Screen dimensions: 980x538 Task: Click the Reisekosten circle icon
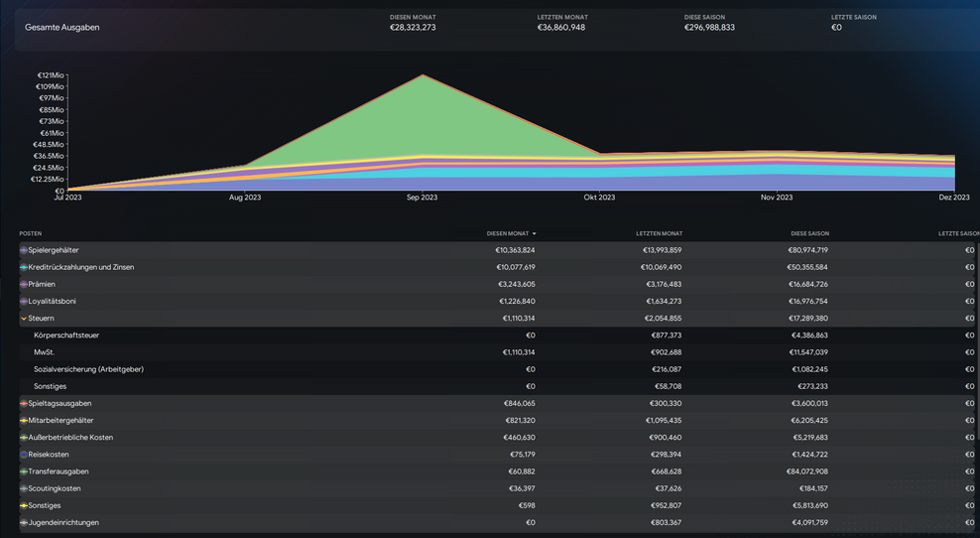[x=24, y=455]
